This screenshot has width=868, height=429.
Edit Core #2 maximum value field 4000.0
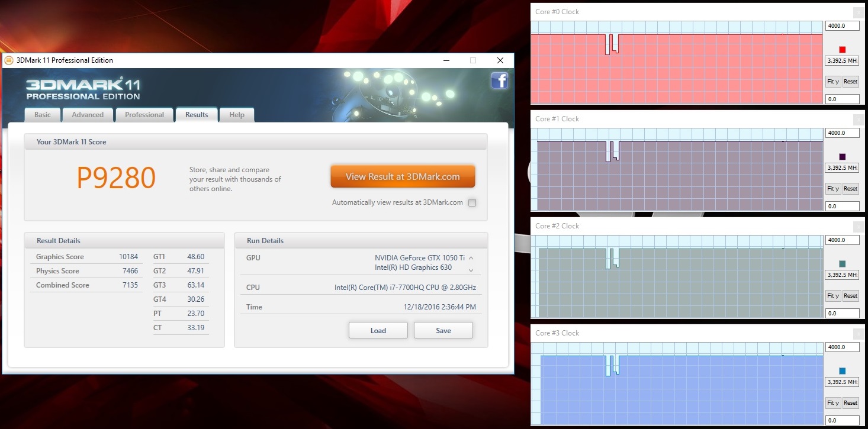[x=842, y=240]
